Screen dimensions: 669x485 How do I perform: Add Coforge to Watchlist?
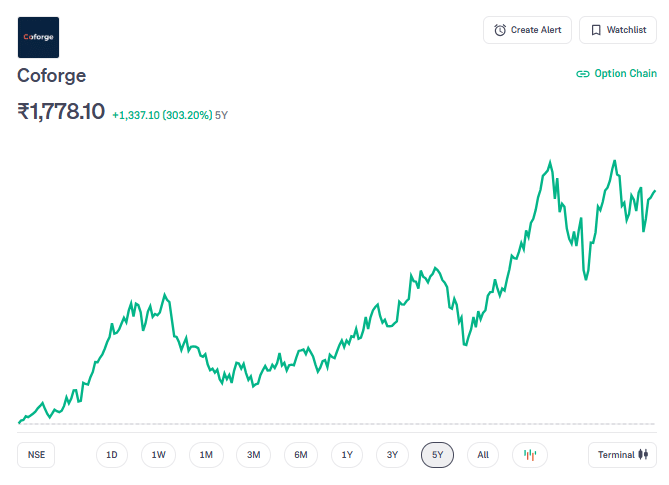point(617,30)
